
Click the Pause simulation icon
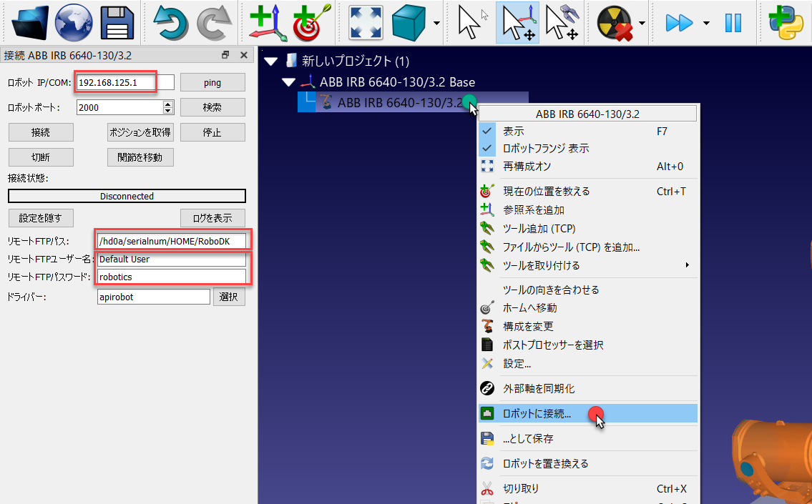pyautogui.click(x=733, y=22)
